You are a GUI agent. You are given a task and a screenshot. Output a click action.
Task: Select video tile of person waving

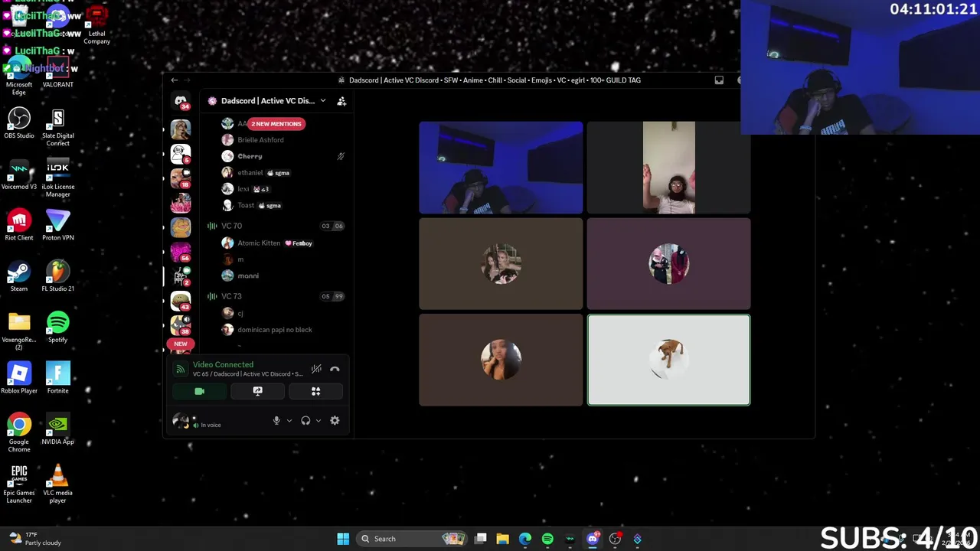pos(668,168)
